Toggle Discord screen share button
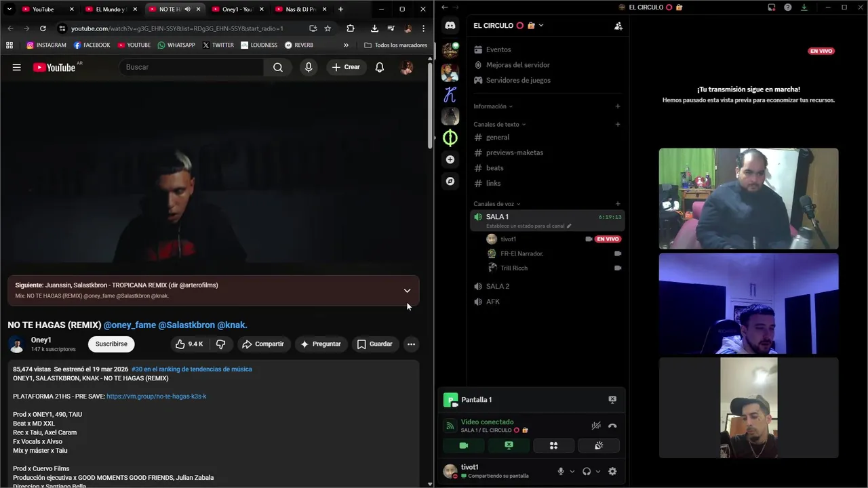This screenshot has height=488, width=868. point(509,445)
